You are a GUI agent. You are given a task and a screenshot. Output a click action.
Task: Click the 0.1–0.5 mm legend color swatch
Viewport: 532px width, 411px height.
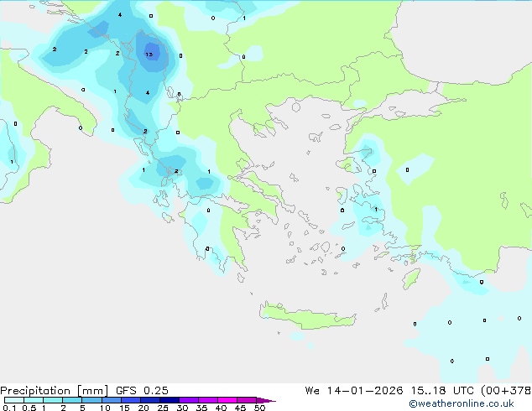pos(14,400)
